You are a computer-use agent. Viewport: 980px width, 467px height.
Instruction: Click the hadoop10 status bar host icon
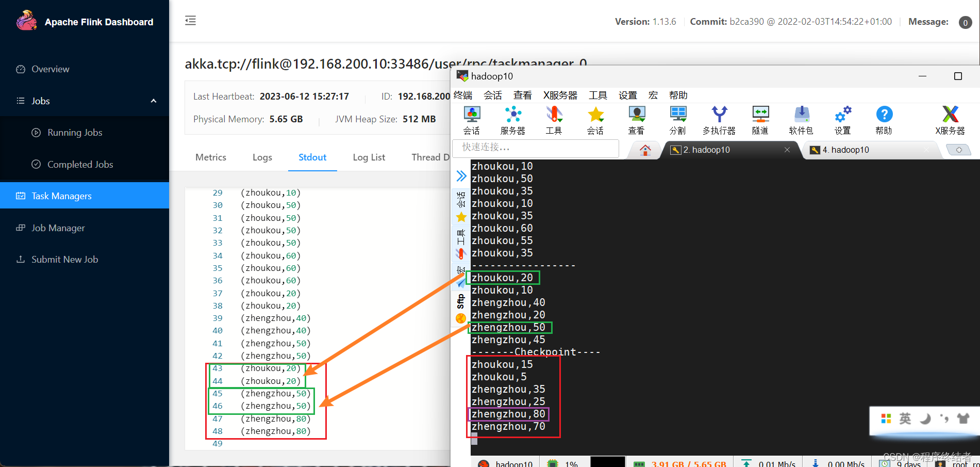[484, 463]
